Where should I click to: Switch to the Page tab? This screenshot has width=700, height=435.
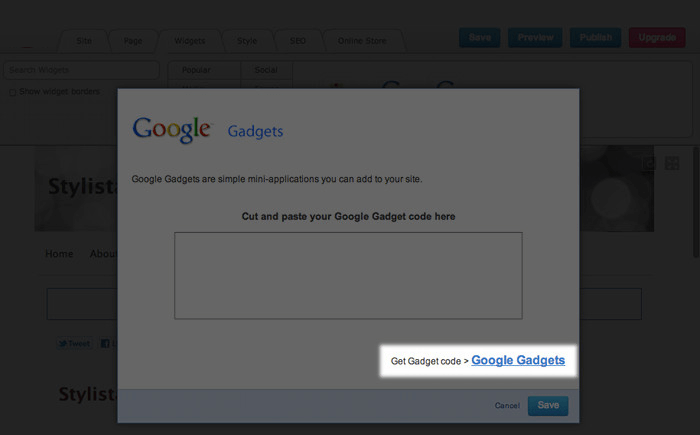click(133, 41)
